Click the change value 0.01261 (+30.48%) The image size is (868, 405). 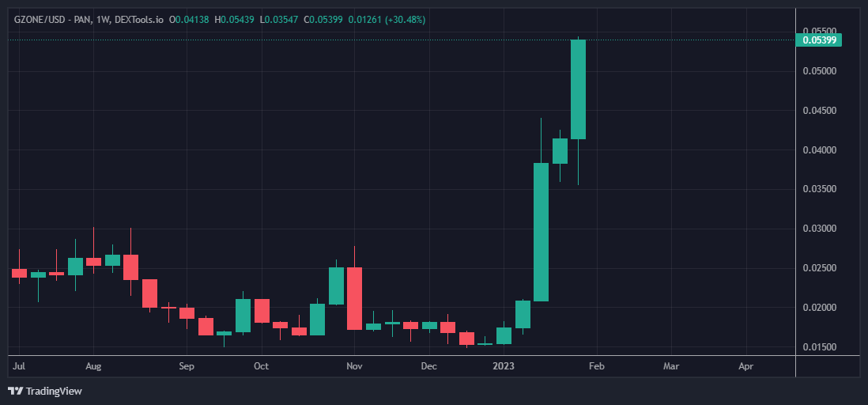[x=387, y=20]
